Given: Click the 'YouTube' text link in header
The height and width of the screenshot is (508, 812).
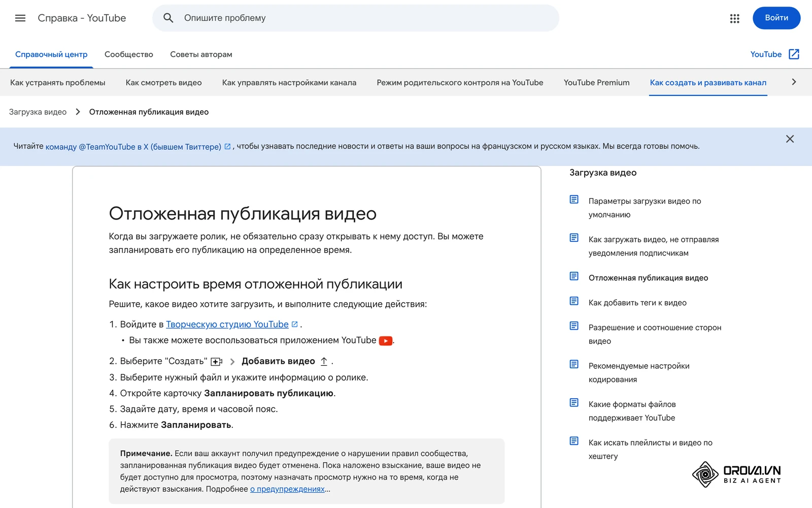Looking at the screenshot, I should pyautogui.click(x=766, y=54).
